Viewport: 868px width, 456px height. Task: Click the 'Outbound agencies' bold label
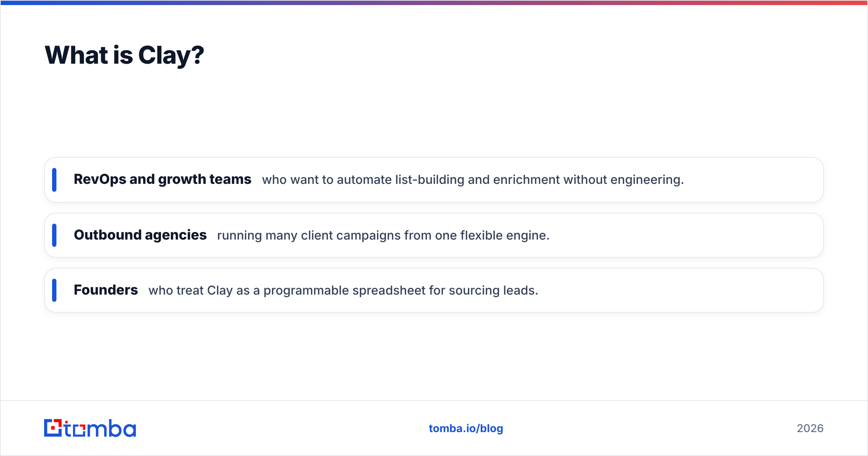(x=140, y=235)
